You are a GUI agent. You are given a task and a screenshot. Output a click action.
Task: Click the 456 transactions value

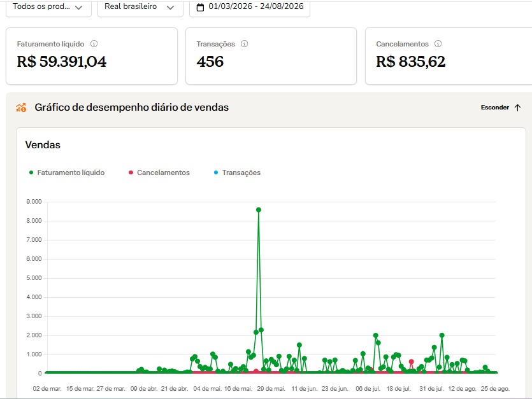pyautogui.click(x=210, y=62)
